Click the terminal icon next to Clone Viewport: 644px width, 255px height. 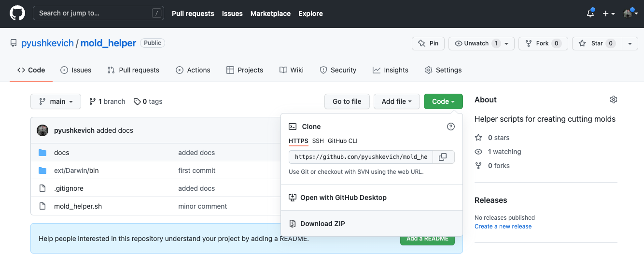click(293, 127)
